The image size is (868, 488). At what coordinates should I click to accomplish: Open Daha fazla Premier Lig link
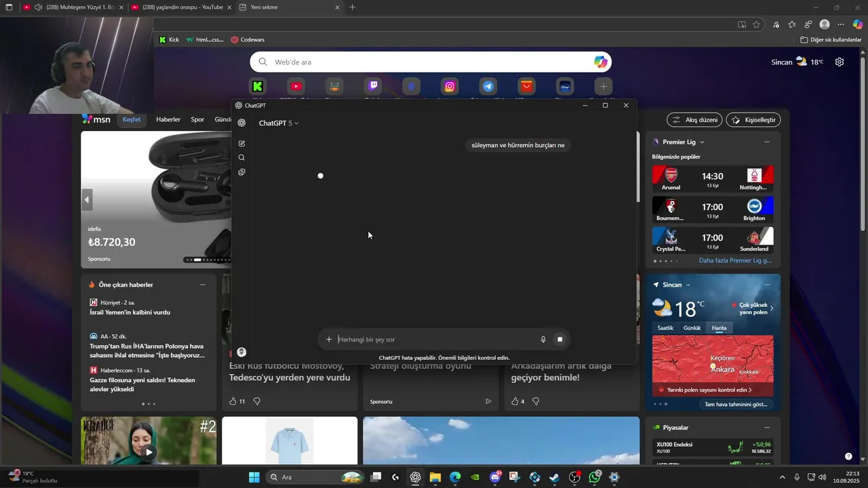pos(735,260)
